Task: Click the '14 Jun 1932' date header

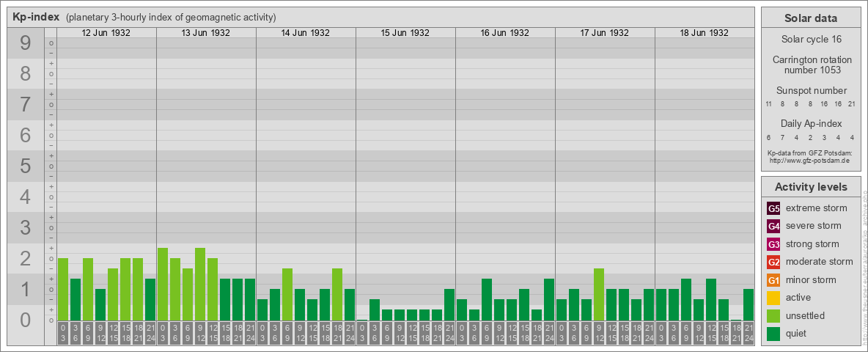Action: pos(306,33)
